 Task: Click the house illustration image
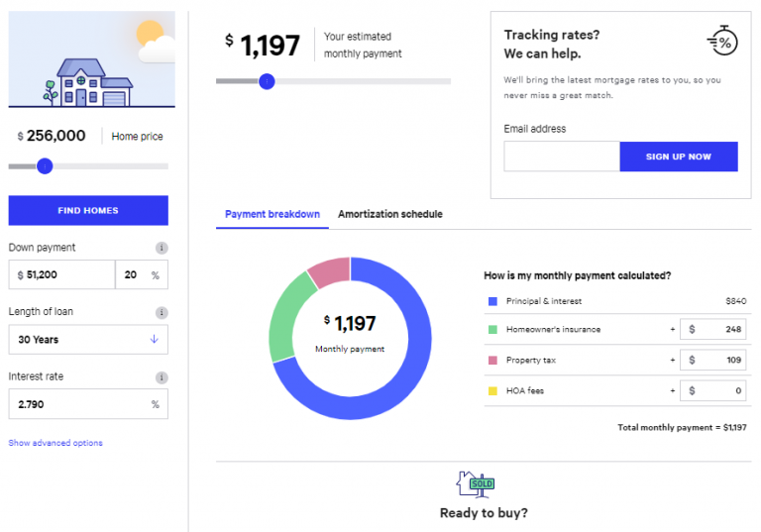click(x=91, y=59)
